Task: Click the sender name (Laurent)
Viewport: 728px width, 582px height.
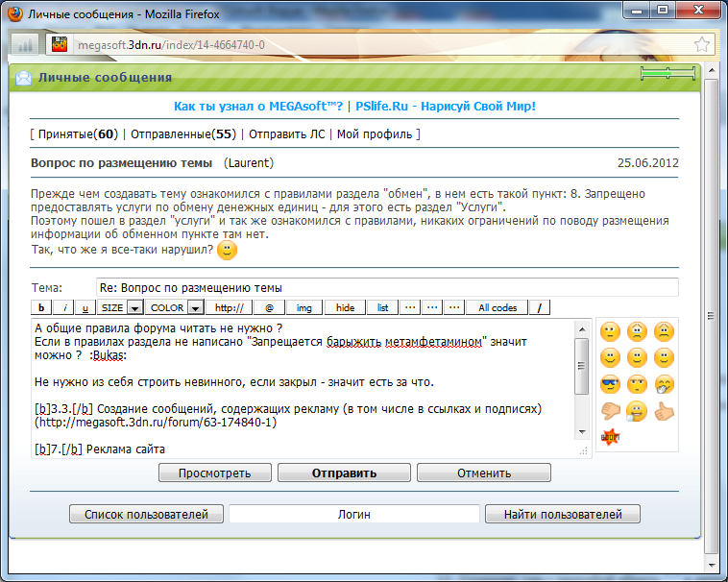Action: [x=249, y=163]
